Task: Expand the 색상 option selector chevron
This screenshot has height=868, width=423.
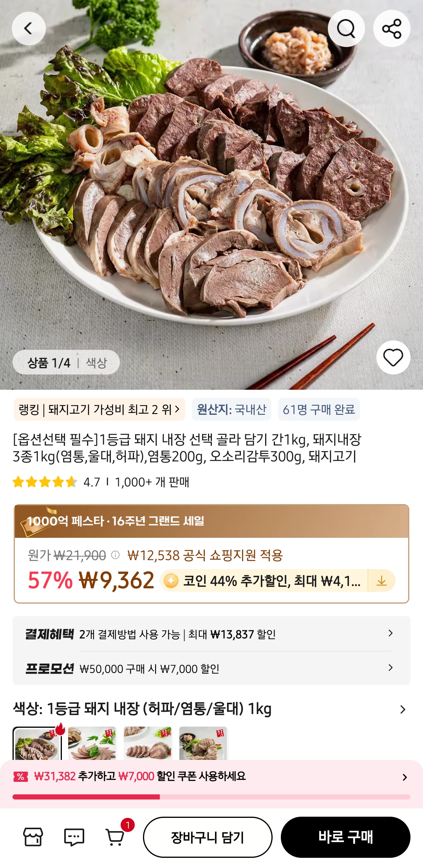Action: point(403,709)
